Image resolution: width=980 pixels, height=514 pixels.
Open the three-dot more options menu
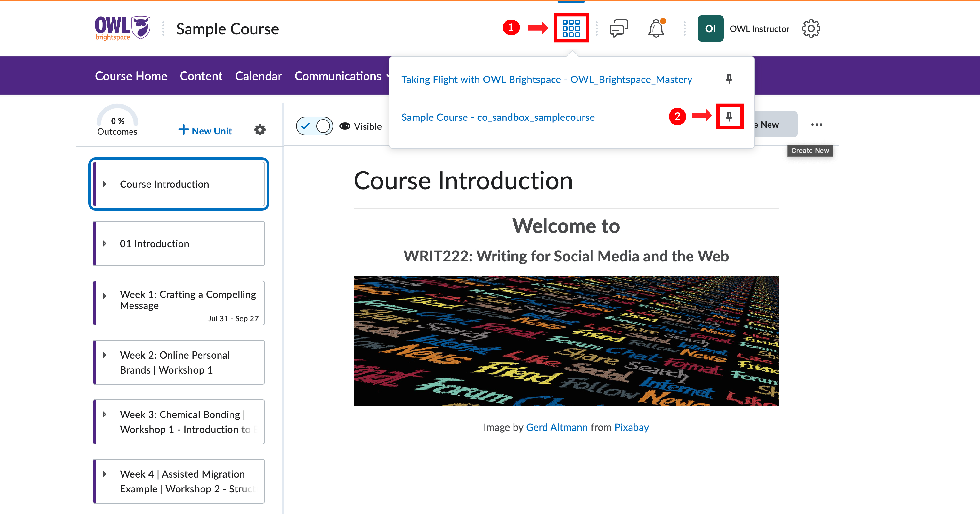coord(816,125)
